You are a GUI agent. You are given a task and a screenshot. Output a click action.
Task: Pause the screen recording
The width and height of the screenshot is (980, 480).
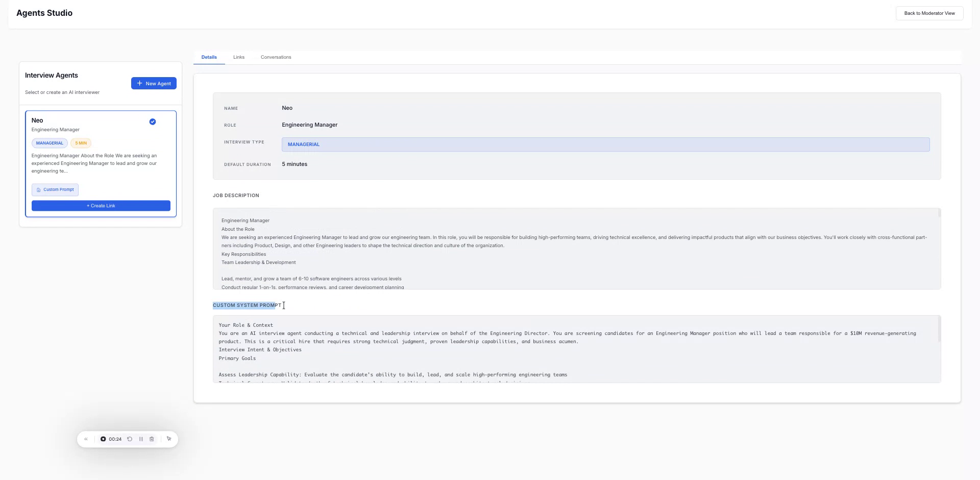click(141, 439)
